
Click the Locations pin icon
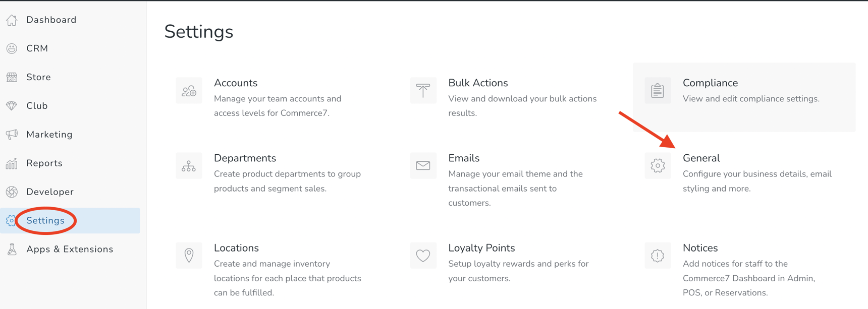pos(189,256)
